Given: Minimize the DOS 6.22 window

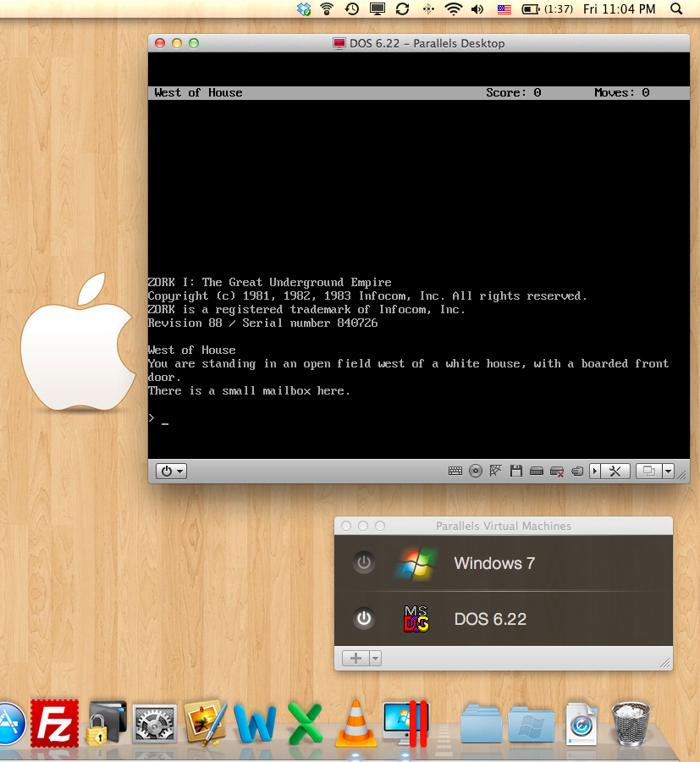Looking at the screenshot, I should pyautogui.click(x=177, y=43).
